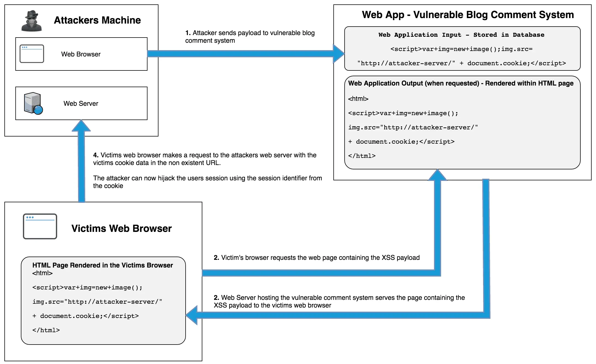Click text about victim's browser requesting XSS page

click(317, 258)
